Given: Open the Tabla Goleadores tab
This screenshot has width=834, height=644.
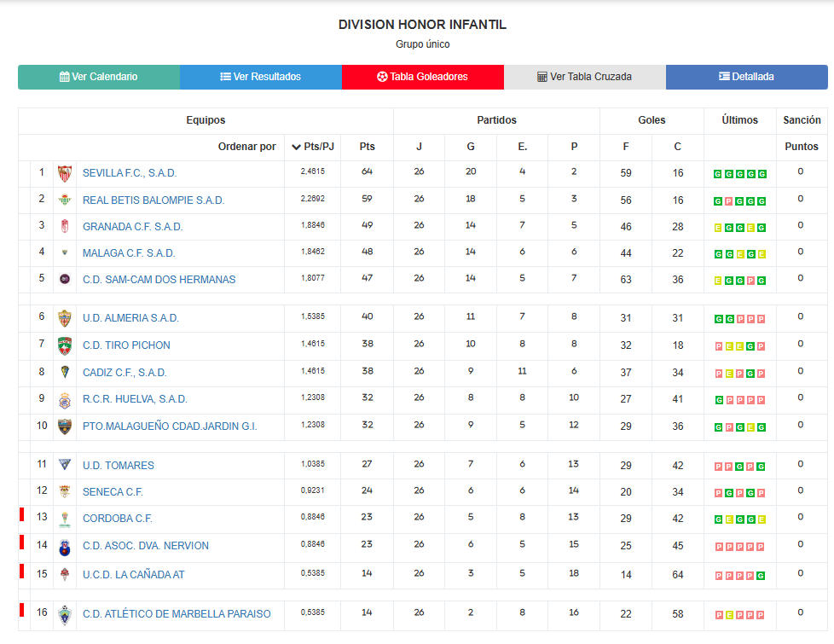Looking at the screenshot, I should coord(423,77).
